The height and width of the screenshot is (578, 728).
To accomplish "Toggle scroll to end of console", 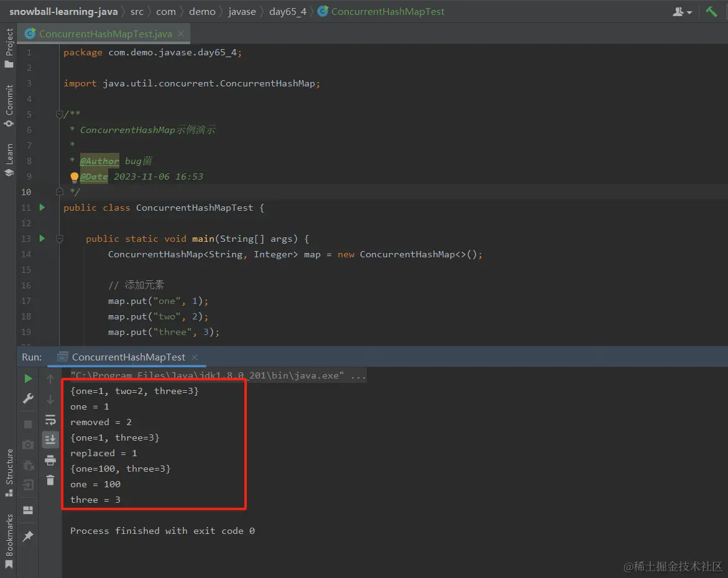I will (x=50, y=439).
